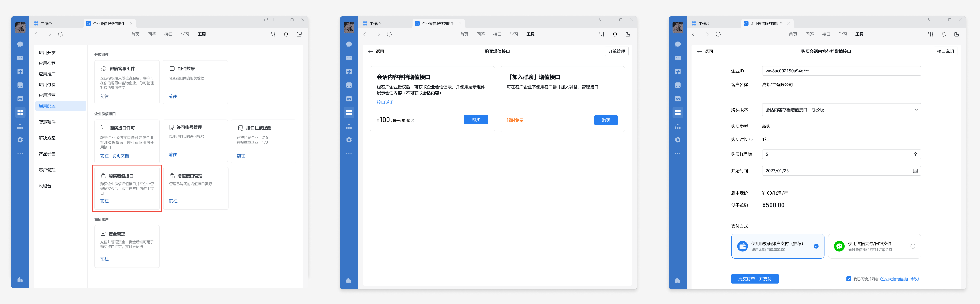The height and width of the screenshot is (304, 980).
Task: Open the calendar icon in 开始时间 field
Action: [915, 171]
